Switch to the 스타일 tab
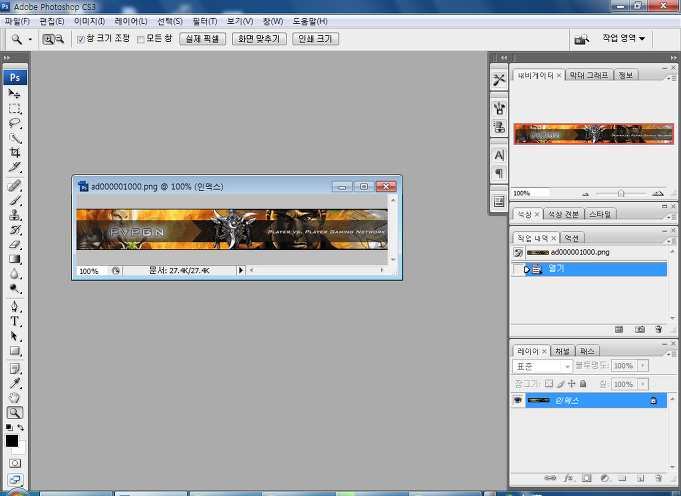The image size is (681, 496). pos(600,214)
